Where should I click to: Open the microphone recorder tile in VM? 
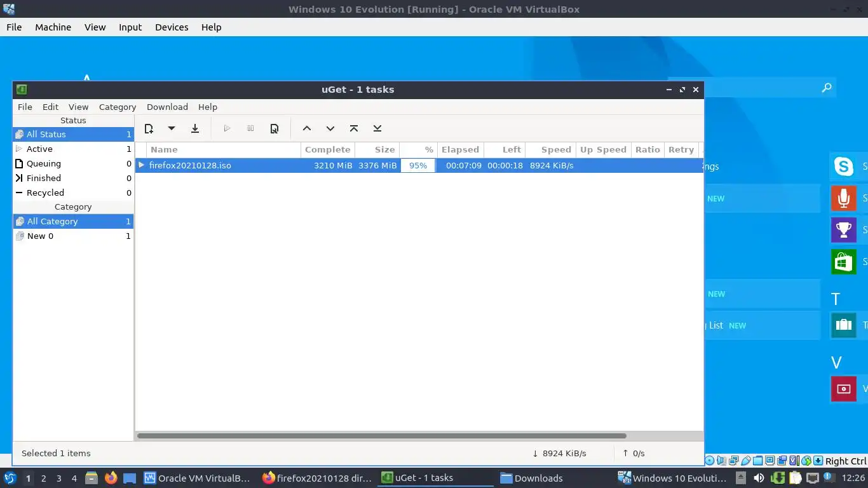(x=844, y=198)
